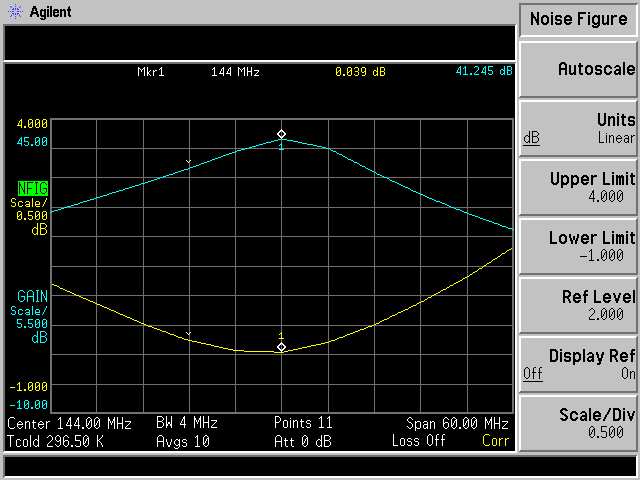Click the Center 144.00 MHz annotation
Screen dimensions: 640x480
pos(69,424)
